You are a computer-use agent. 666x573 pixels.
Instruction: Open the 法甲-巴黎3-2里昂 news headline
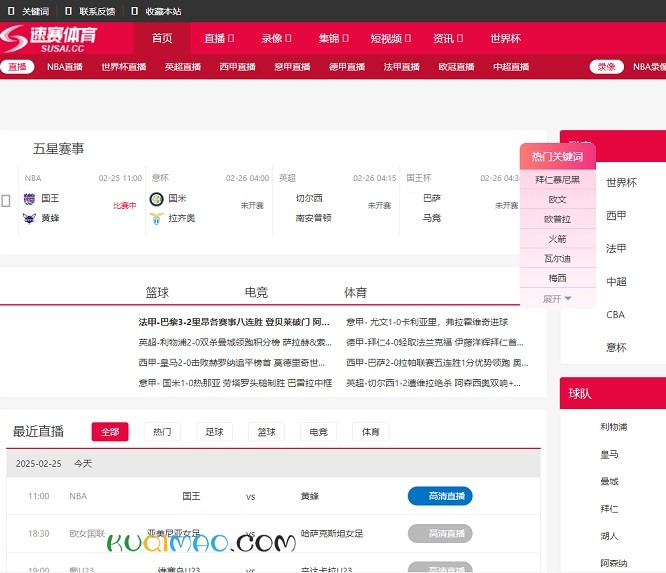pos(234,322)
